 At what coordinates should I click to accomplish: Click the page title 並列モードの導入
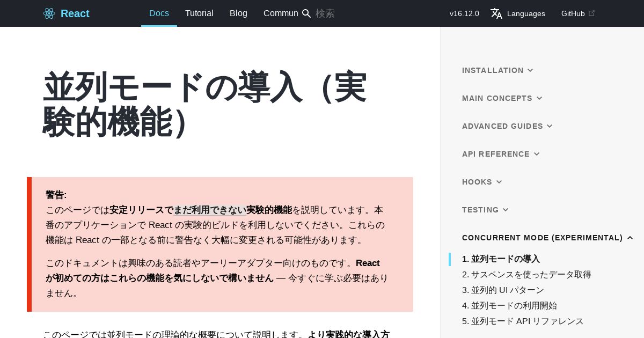tap(204, 104)
